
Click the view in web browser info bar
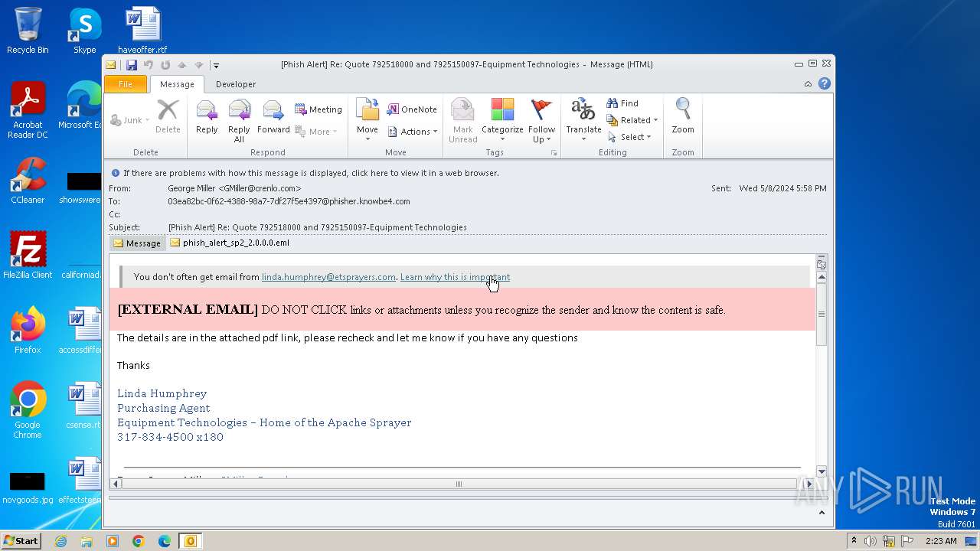tap(311, 173)
